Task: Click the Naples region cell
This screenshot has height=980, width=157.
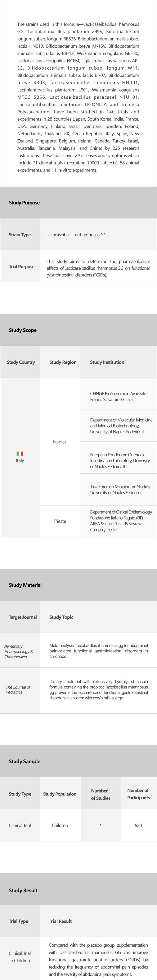Action: [60, 442]
